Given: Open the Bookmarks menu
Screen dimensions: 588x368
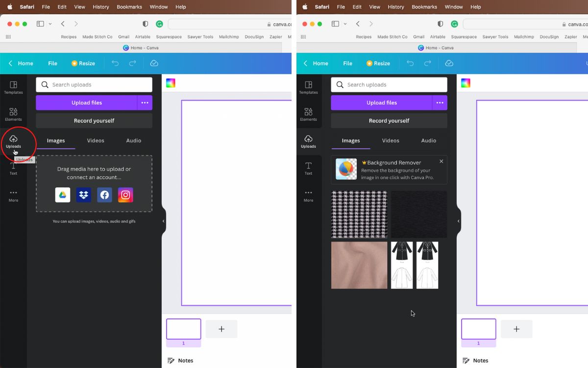Looking at the screenshot, I should 129,7.
